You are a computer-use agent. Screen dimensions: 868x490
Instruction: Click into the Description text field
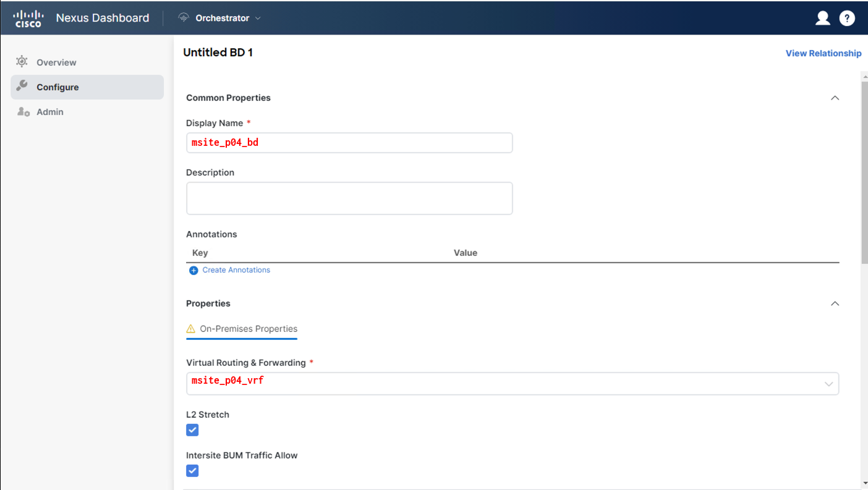349,198
